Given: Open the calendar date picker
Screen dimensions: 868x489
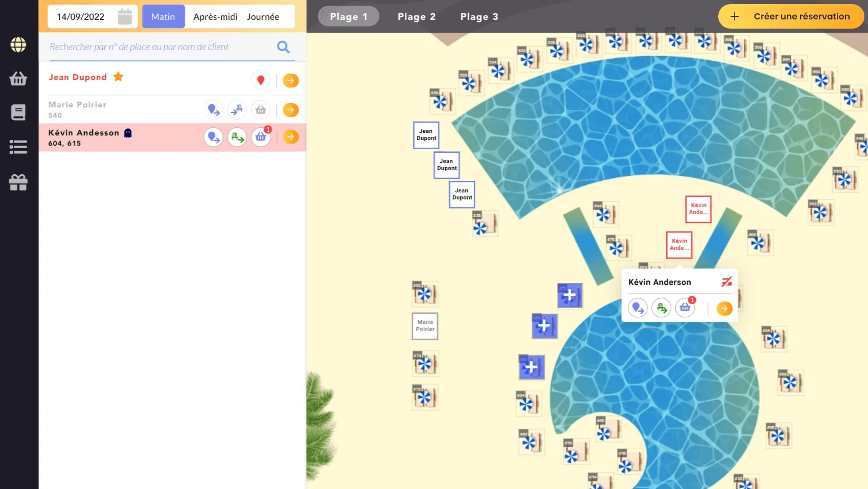Looking at the screenshot, I should click(125, 17).
